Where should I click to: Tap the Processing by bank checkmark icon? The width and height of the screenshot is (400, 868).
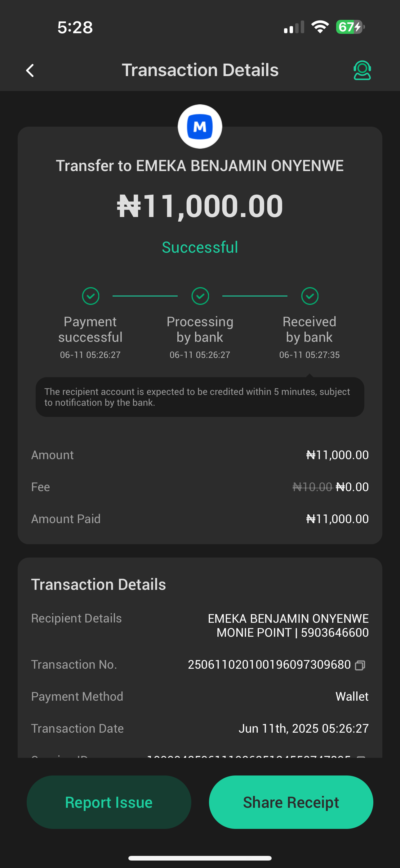click(200, 296)
